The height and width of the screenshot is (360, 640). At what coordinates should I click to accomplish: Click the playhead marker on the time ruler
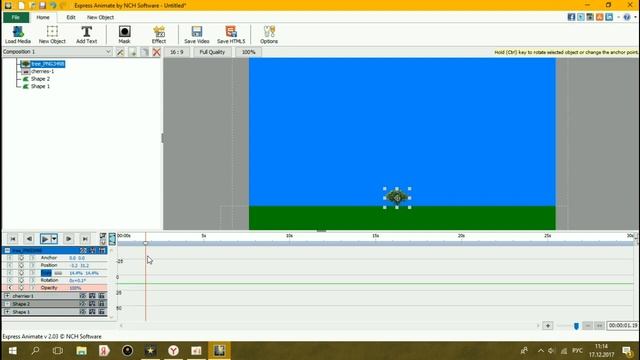(145, 243)
